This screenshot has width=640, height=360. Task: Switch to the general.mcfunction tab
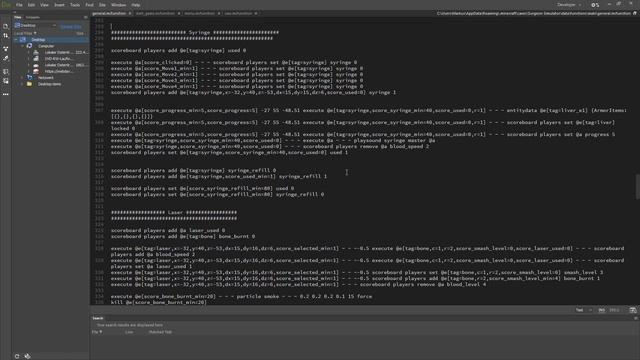click(109, 13)
